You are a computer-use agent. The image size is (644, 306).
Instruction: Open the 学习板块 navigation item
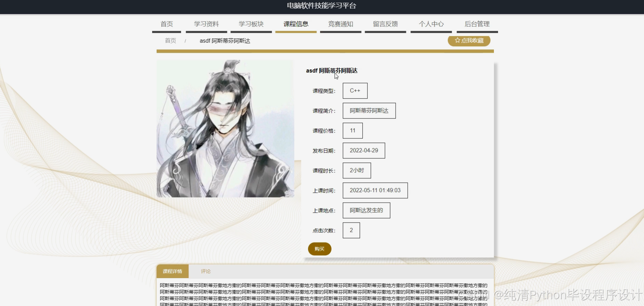(251, 24)
